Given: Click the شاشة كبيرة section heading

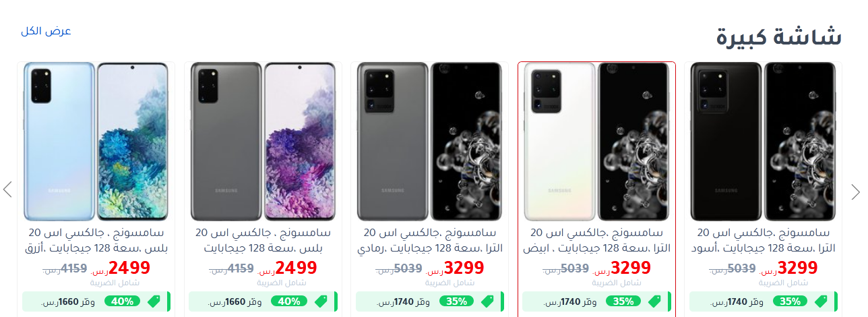Looking at the screenshot, I should point(778,37).
